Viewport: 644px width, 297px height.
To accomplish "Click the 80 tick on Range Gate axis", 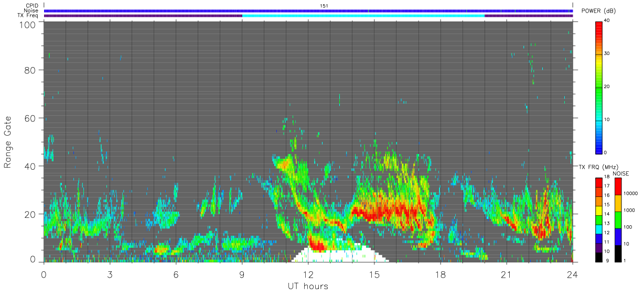I will coord(30,70).
